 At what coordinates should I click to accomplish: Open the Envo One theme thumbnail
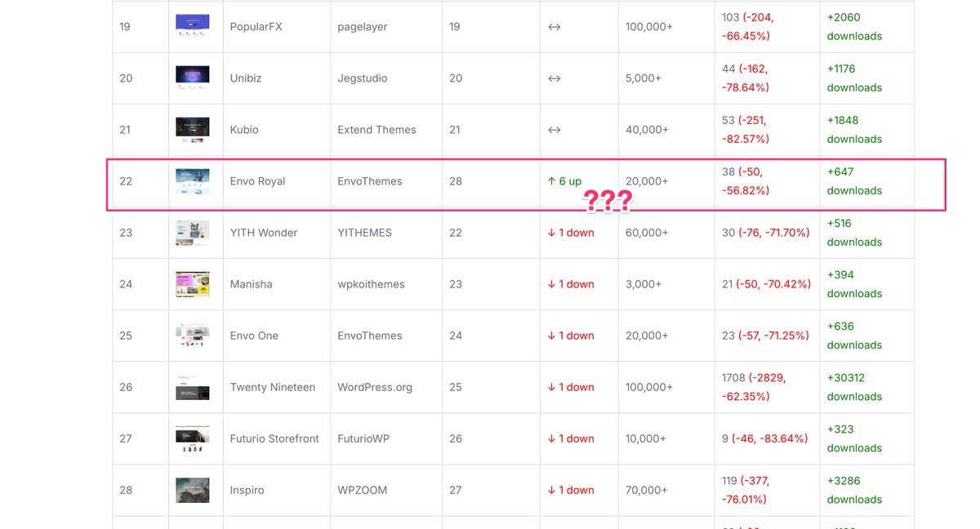point(193,336)
